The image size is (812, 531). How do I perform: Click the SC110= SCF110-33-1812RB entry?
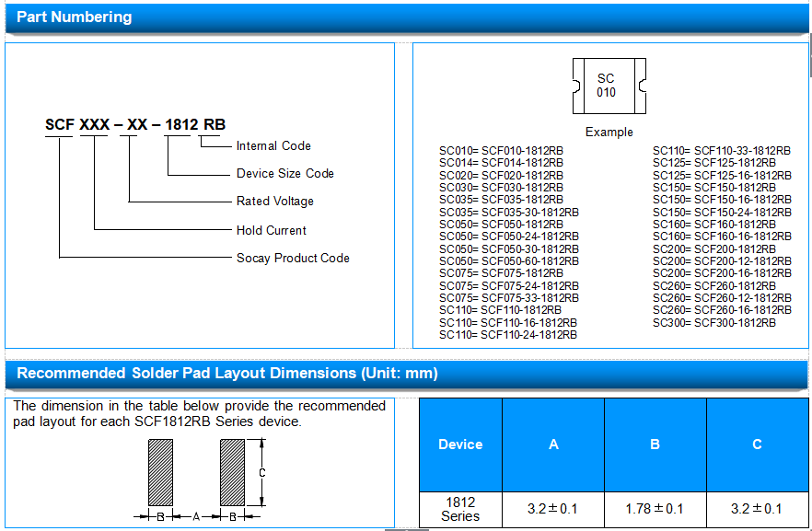click(722, 151)
